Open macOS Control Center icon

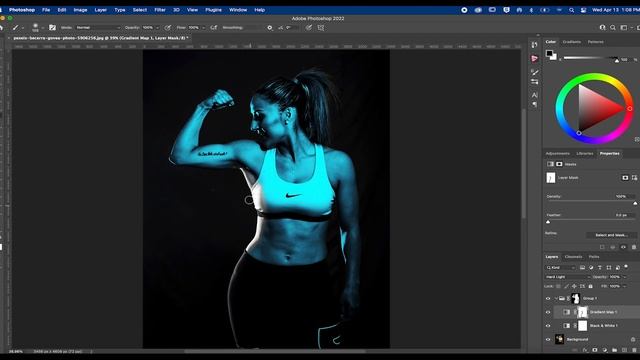pos(584,10)
